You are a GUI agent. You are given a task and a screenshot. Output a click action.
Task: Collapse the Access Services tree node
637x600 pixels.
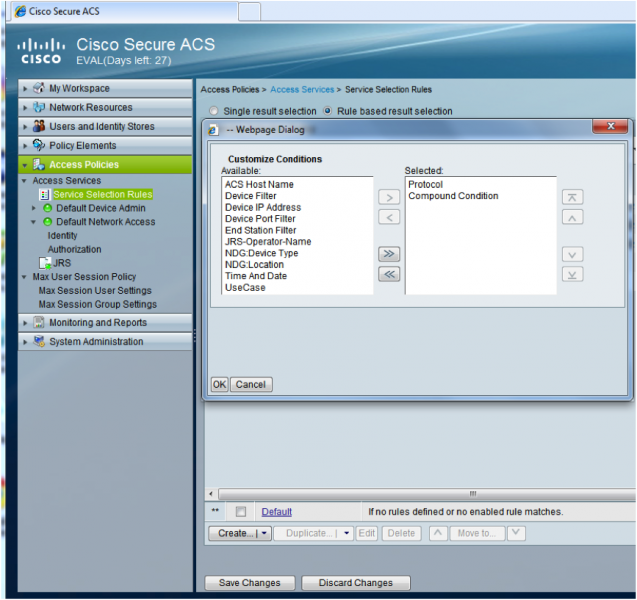coord(24,180)
